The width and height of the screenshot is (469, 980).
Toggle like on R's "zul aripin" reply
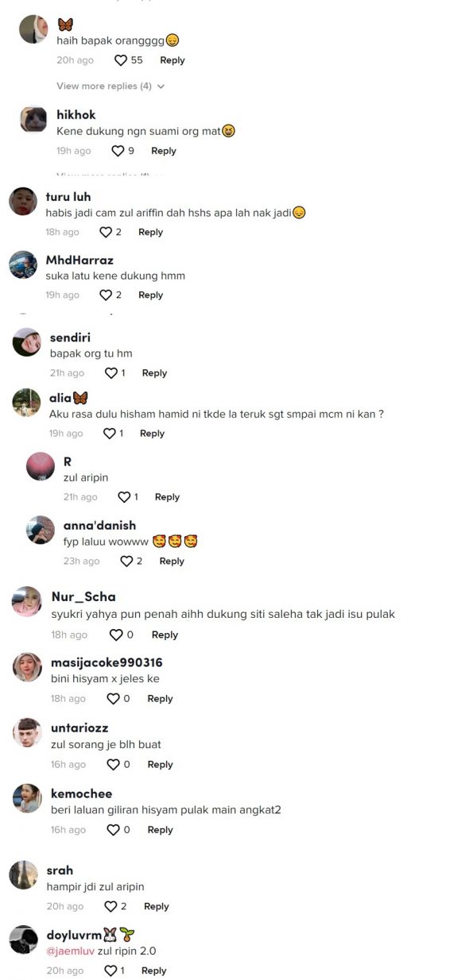point(124,497)
